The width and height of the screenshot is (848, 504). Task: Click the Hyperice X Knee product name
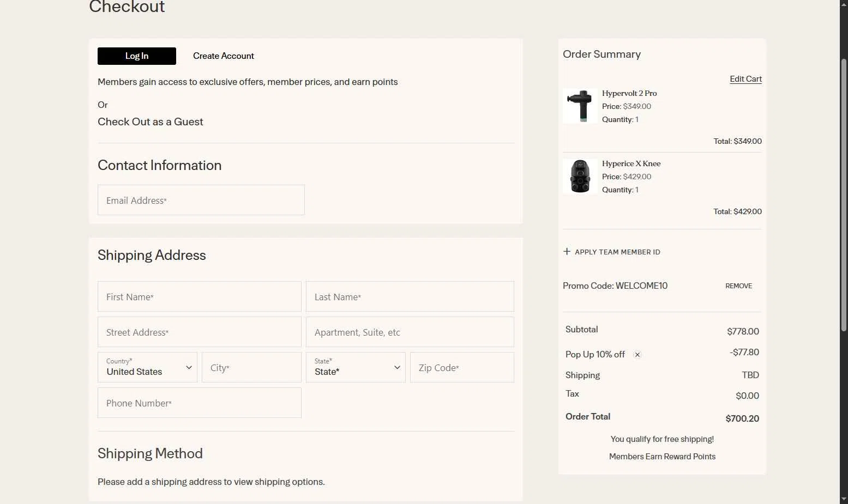[631, 163]
